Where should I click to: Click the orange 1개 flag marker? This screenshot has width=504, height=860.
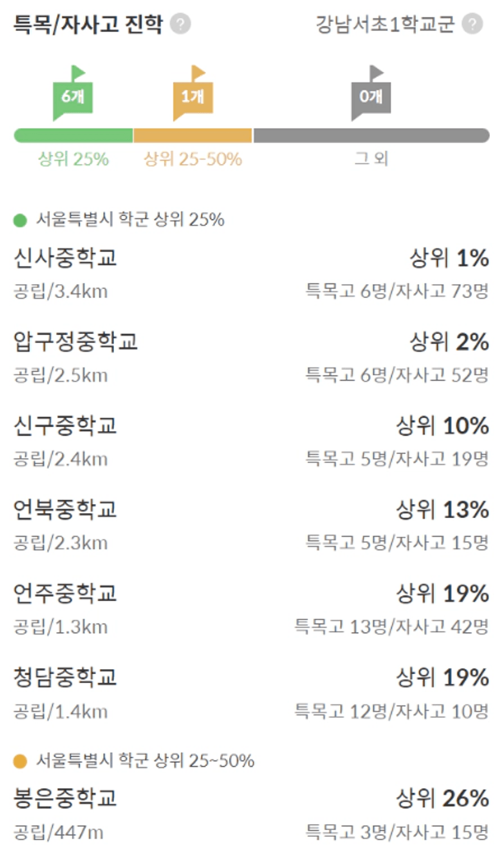(x=193, y=96)
